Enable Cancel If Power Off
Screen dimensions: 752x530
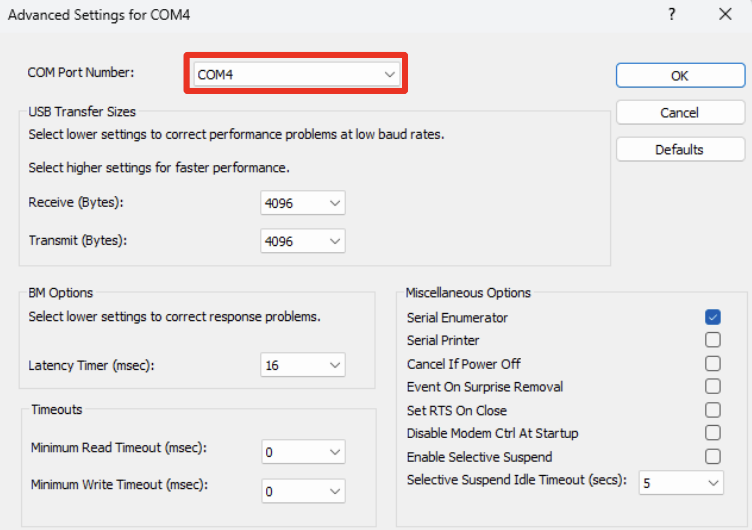coord(713,364)
